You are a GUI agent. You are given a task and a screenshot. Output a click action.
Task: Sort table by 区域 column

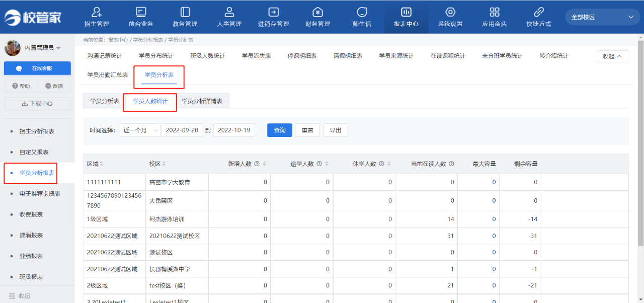click(x=102, y=164)
